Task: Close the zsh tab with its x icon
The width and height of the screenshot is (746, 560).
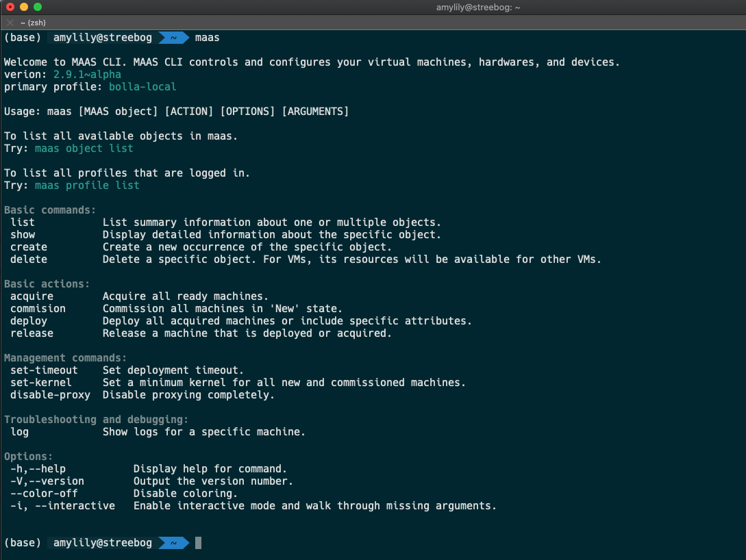Action: click(10, 23)
